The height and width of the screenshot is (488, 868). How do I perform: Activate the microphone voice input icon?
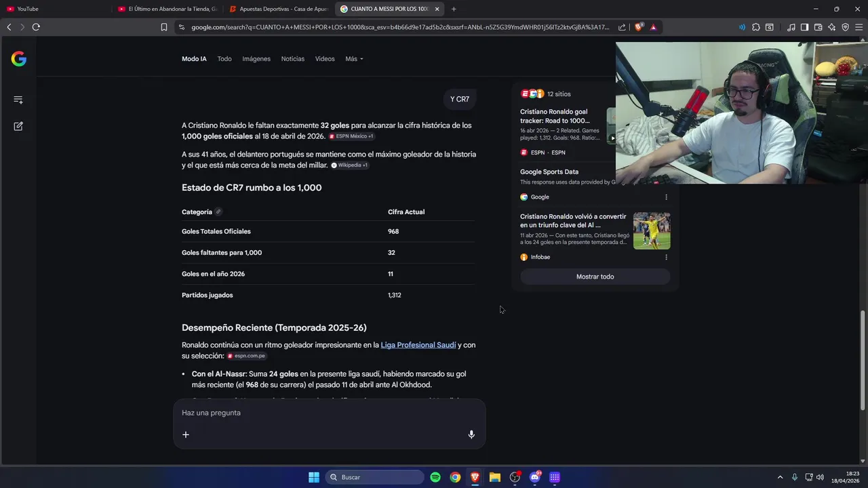pyautogui.click(x=471, y=434)
